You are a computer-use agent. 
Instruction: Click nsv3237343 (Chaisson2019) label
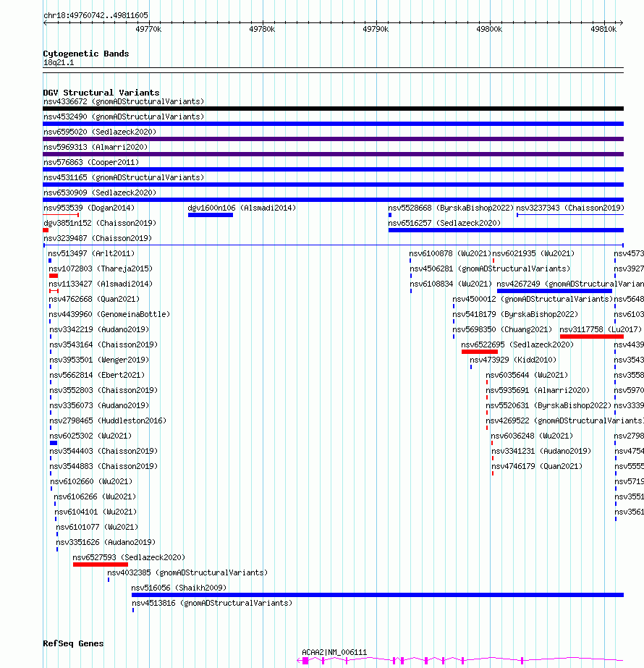[570, 208]
